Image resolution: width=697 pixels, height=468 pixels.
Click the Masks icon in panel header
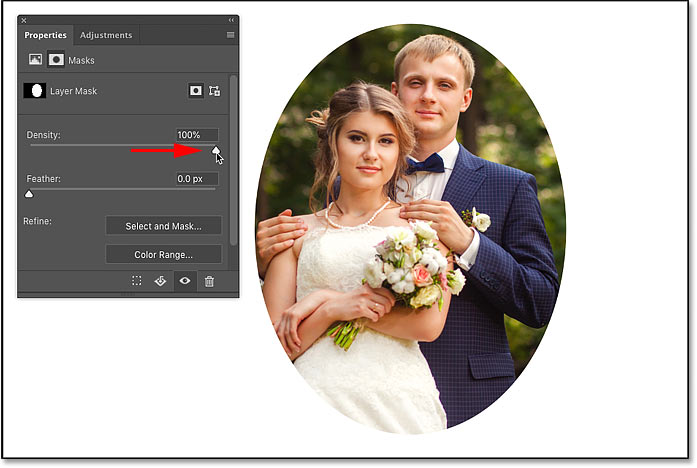[55, 60]
